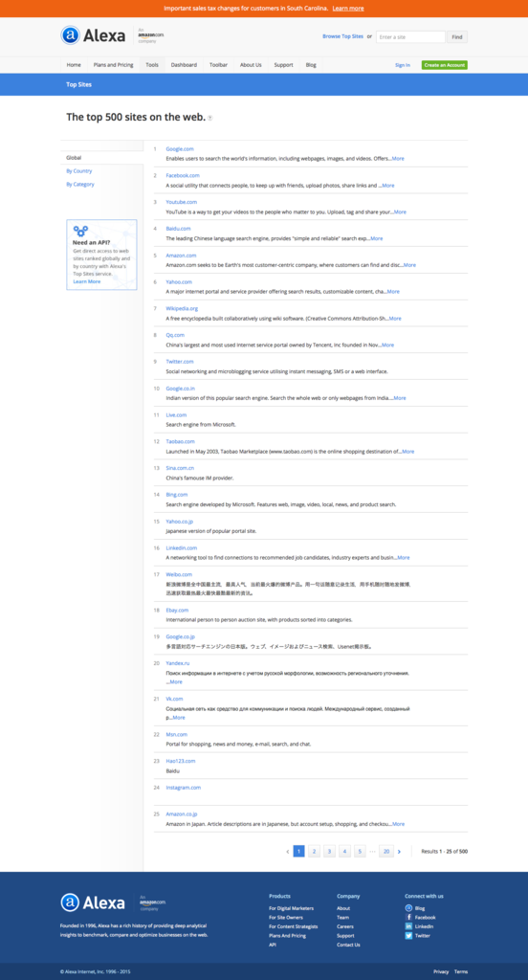Open the Toolbar menu item
This screenshot has height=980, width=528.
tap(219, 65)
